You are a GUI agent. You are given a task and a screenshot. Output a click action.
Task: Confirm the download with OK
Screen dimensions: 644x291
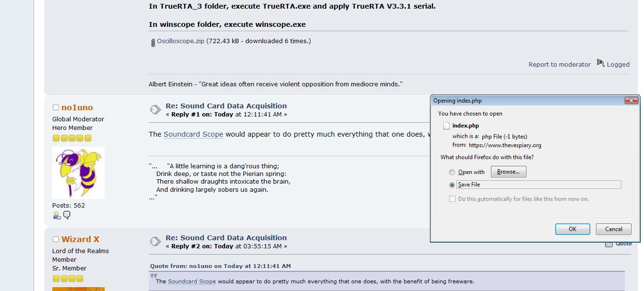tap(572, 229)
